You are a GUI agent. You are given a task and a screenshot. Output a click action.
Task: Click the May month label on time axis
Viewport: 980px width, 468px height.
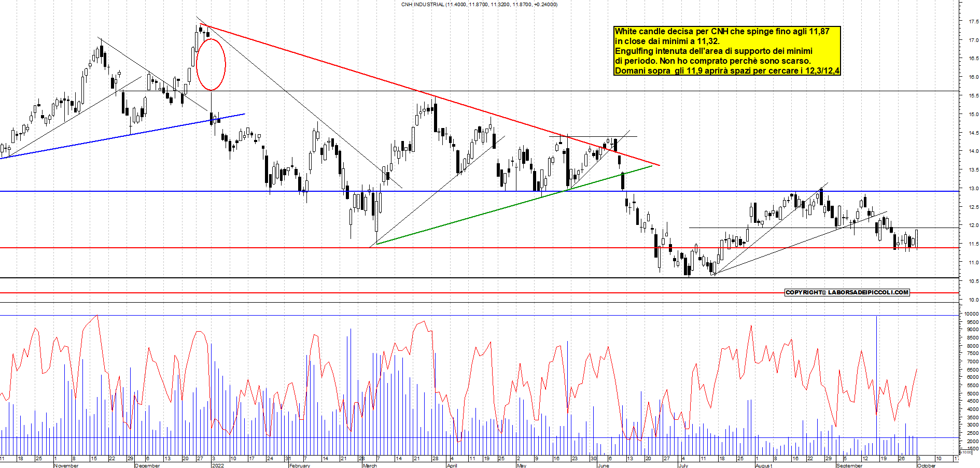[522, 465]
